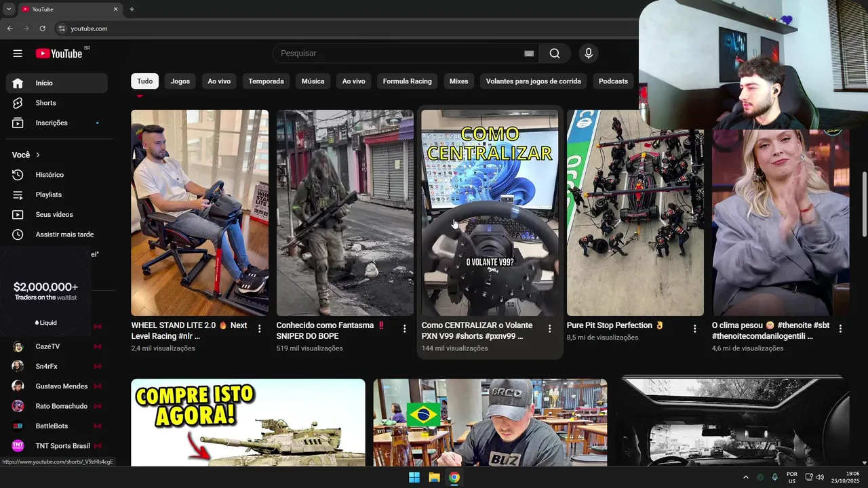868x488 pixels.
Task: Open Sn4rFx subscription channel
Action: click(x=57, y=366)
